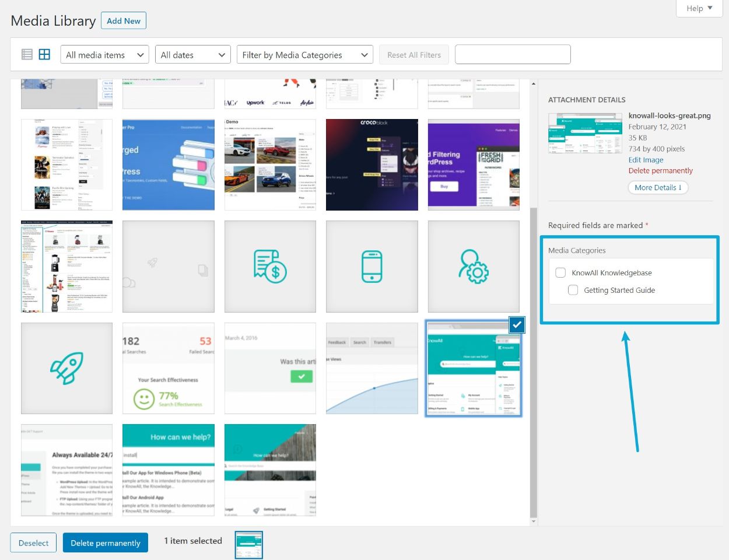Viewport: 729px width, 560px height.
Task: Click the media search field
Action: 513,54
